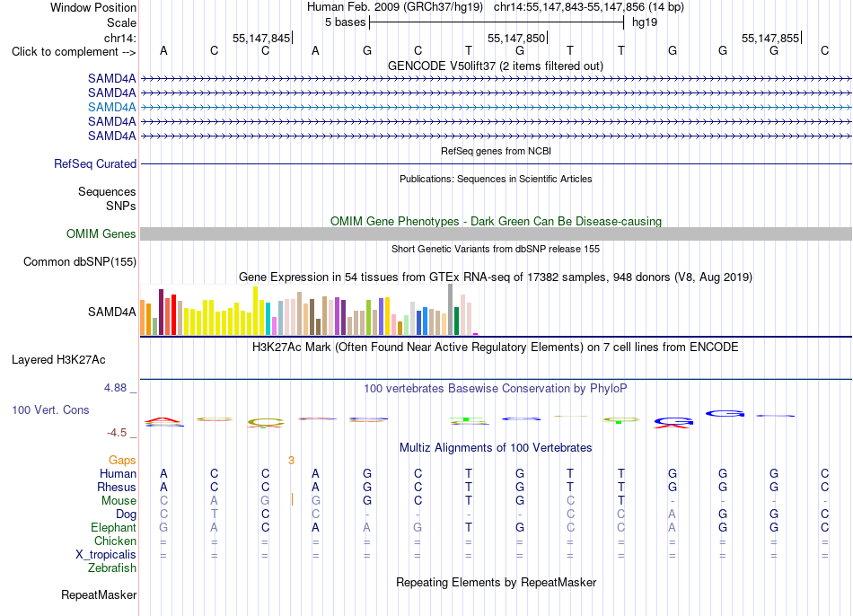853x616 pixels.
Task: Click the Chicken alignment row label
Action: pos(115,541)
